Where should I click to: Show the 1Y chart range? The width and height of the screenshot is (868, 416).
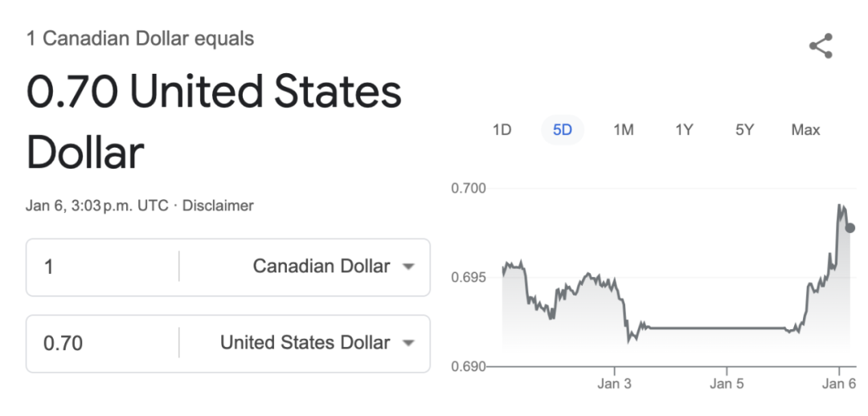(x=684, y=130)
